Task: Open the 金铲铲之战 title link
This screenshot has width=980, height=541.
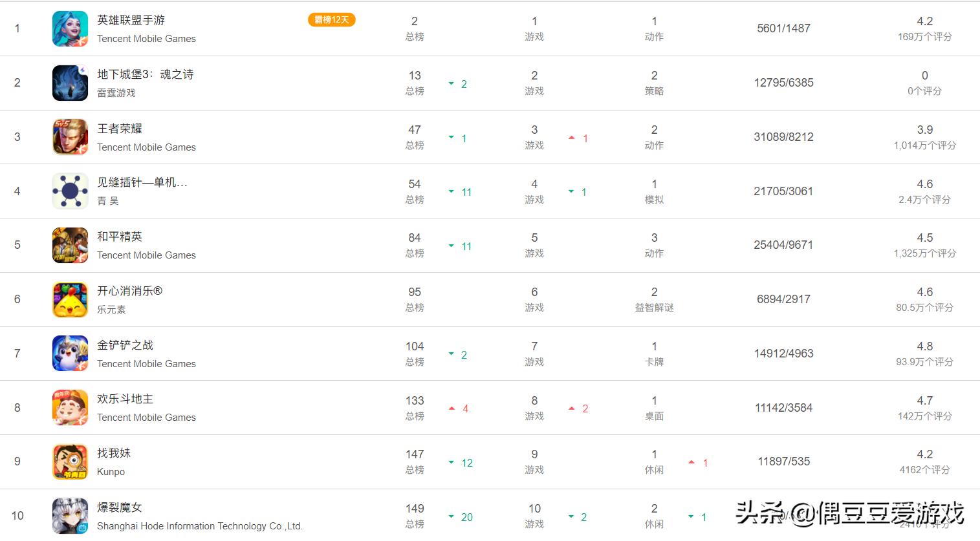Action: pos(125,345)
